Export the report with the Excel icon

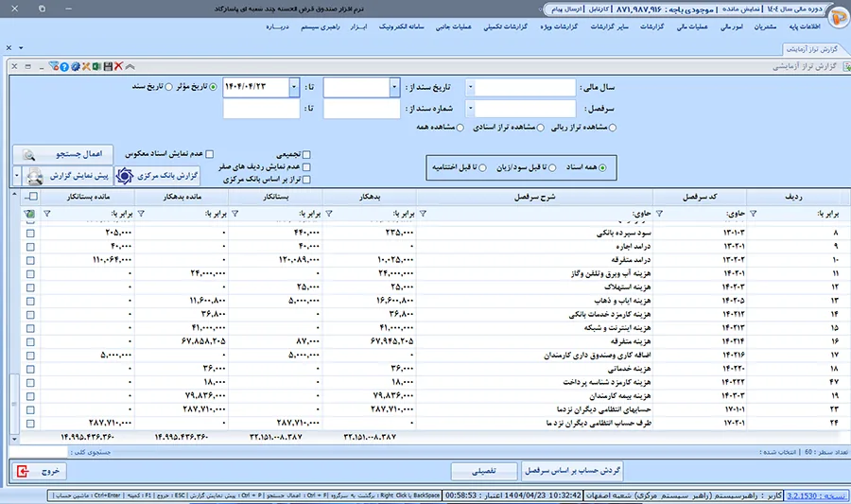(x=96, y=67)
